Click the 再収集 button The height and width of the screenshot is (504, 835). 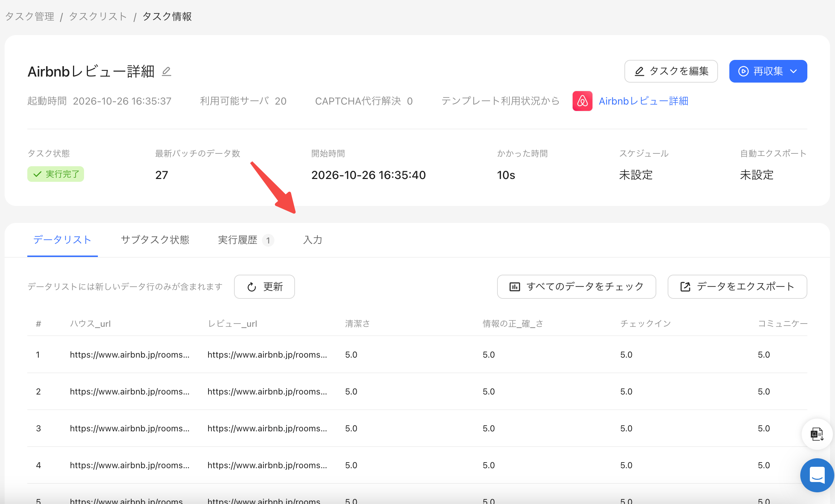pos(768,71)
